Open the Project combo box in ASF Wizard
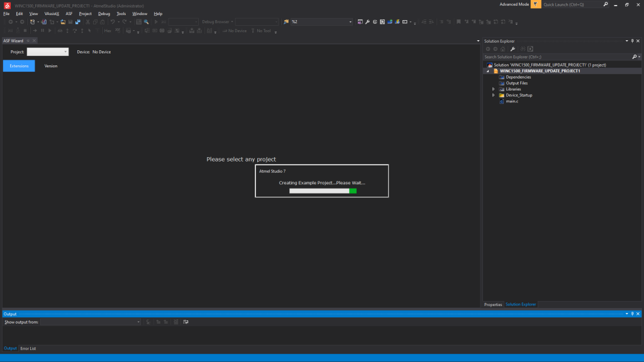 tap(48, 52)
